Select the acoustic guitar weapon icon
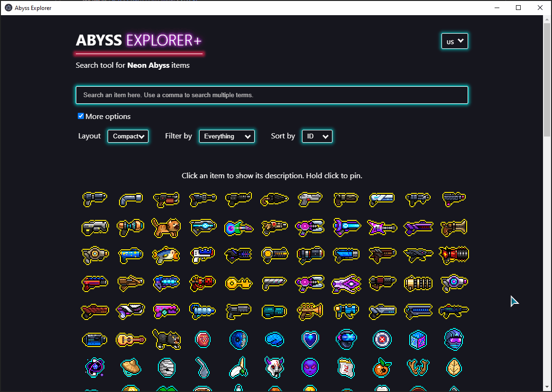The width and height of the screenshot is (552, 392). coord(130,339)
